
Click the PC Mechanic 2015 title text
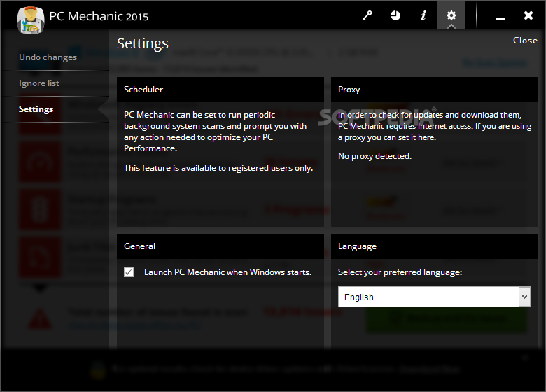tap(99, 16)
